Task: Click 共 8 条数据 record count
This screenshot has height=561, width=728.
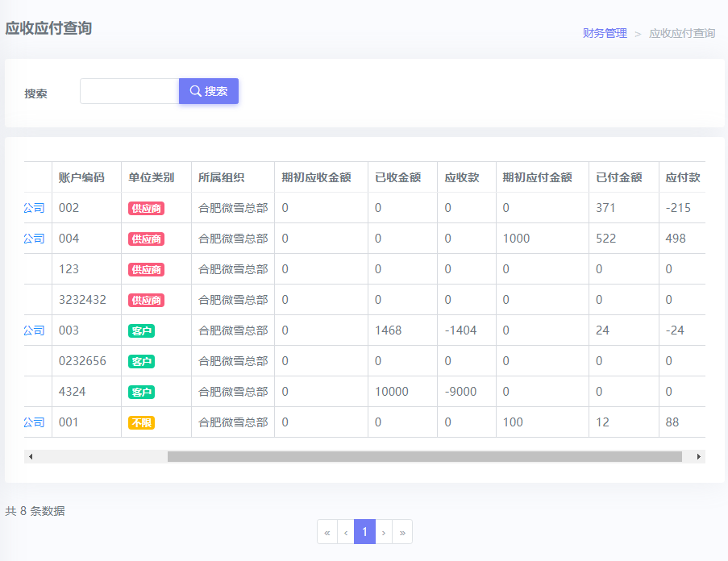Action: pos(35,511)
